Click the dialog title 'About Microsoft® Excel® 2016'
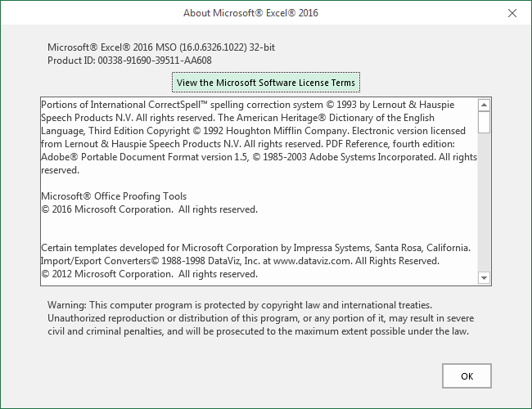The image size is (532, 409). (x=250, y=13)
